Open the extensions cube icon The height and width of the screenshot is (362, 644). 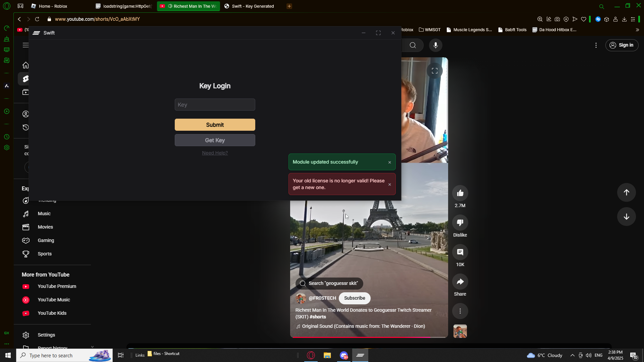[607, 19]
